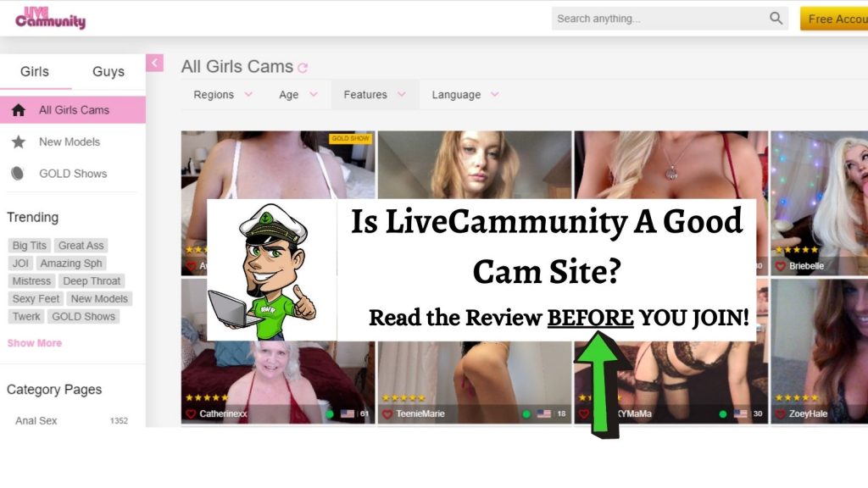Select the JOI trending tag
This screenshot has width=868, height=488.
click(20, 263)
